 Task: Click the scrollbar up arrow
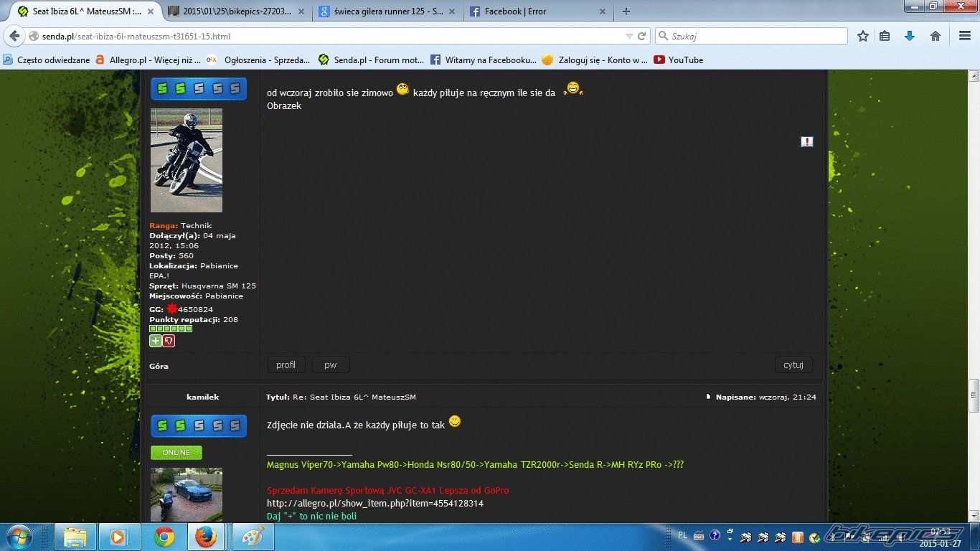coord(974,76)
